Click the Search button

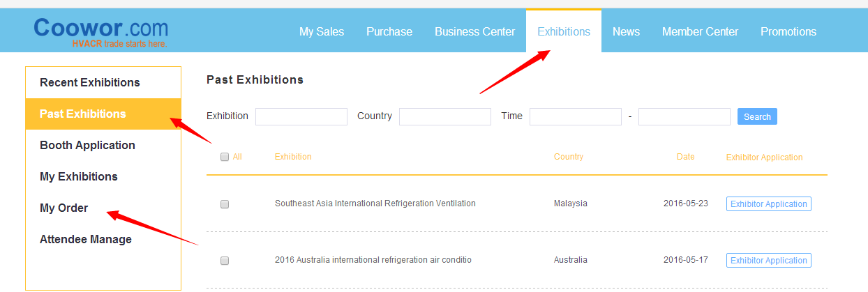[x=757, y=117]
